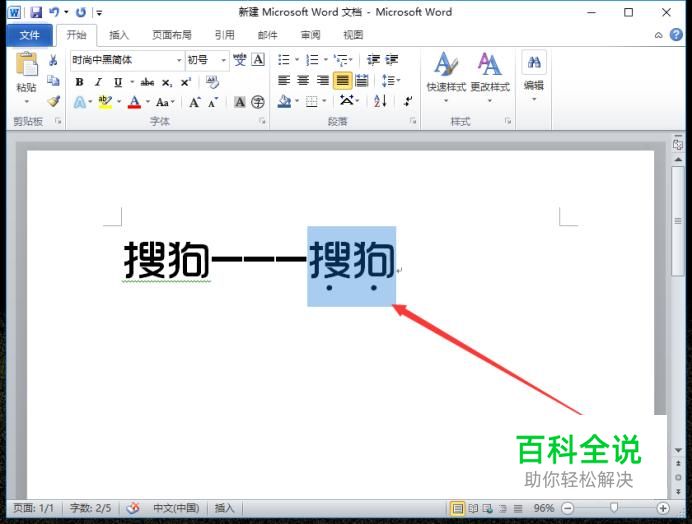Expand the underline style dropdown arrow
The image size is (692, 524).
click(x=132, y=82)
